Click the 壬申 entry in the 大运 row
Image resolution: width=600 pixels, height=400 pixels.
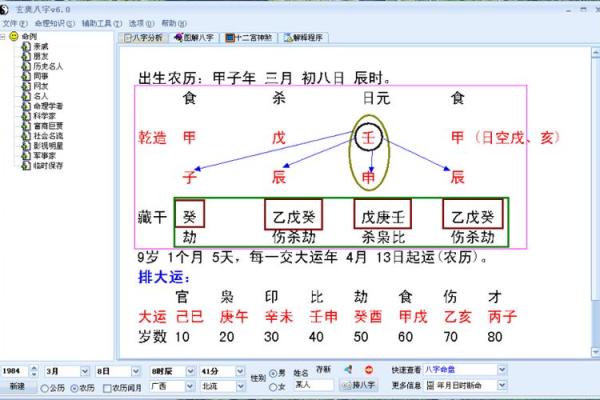click(x=323, y=317)
